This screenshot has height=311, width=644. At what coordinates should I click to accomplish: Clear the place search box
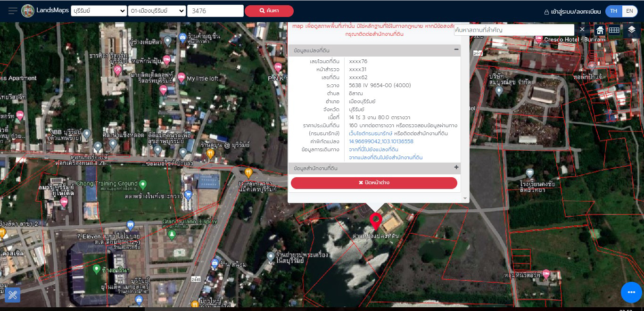coord(582,30)
